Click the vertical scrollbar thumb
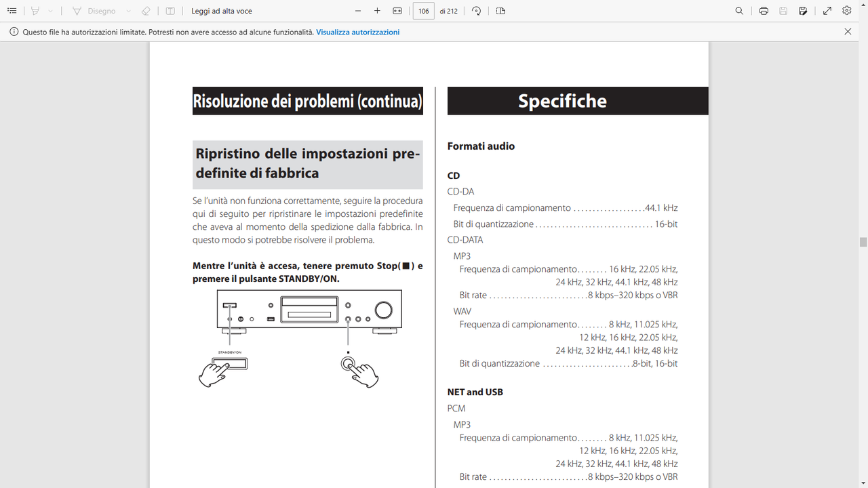The image size is (868, 488). pyautogui.click(x=863, y=242)
